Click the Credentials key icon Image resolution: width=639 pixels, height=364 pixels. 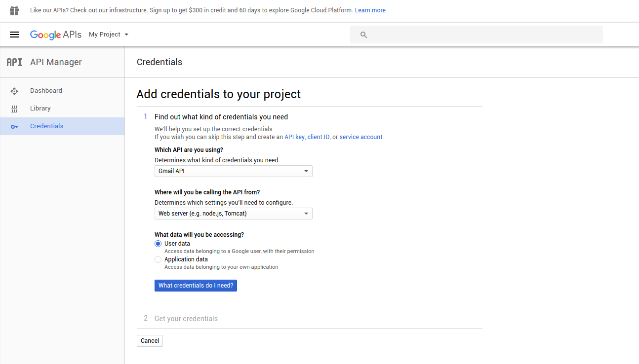pyautogui.click(x=14, y=126)
